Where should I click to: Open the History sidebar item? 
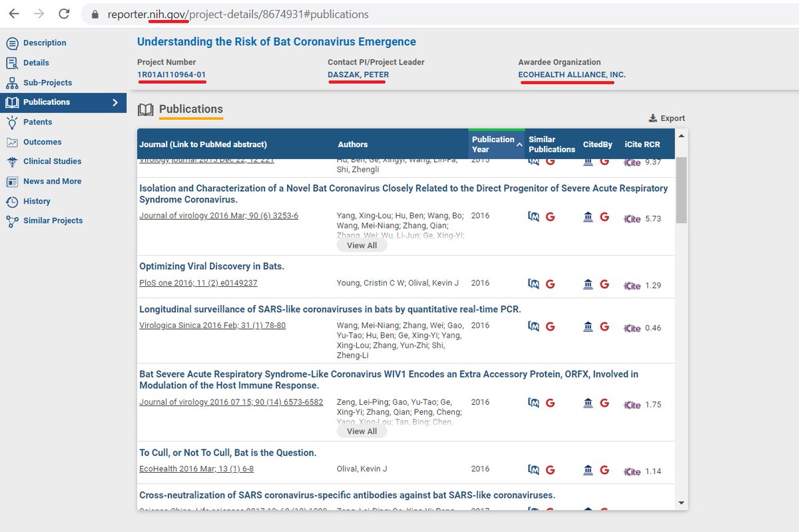pos(37,201)
